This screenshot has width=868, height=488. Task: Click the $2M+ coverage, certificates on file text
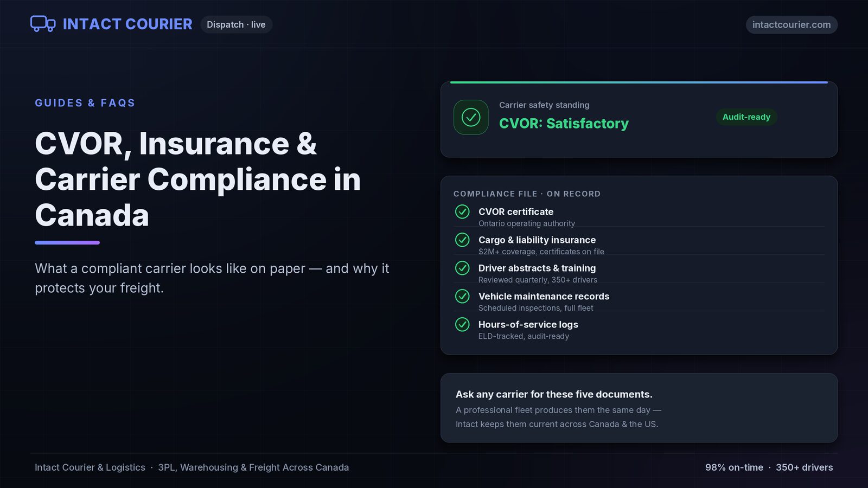[x=541, y=252]
